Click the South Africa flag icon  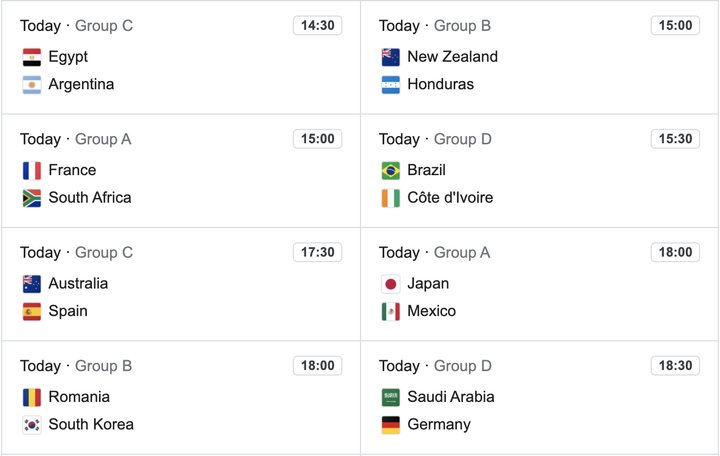pyautogui.click(x=32, y=198)
